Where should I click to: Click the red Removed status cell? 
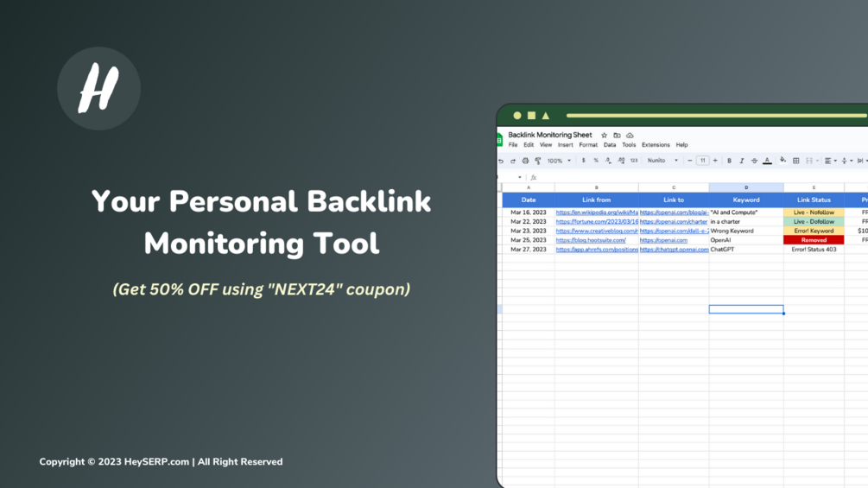point(814,240)
